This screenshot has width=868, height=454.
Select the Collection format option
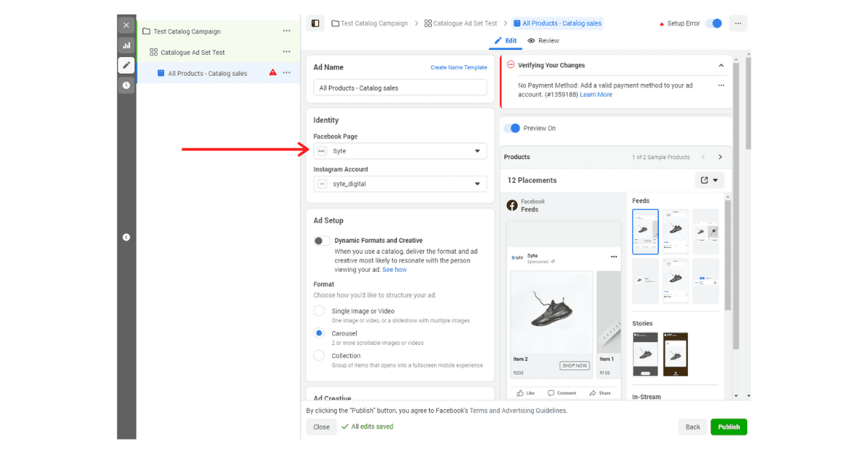(x=319, y=356)
